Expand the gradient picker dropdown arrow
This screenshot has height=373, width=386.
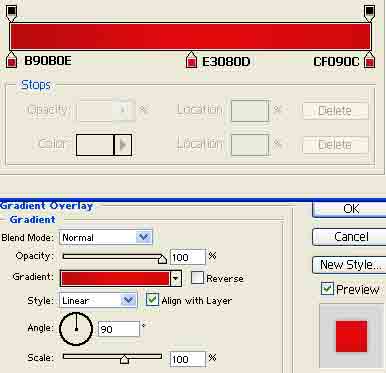[176, 278]
